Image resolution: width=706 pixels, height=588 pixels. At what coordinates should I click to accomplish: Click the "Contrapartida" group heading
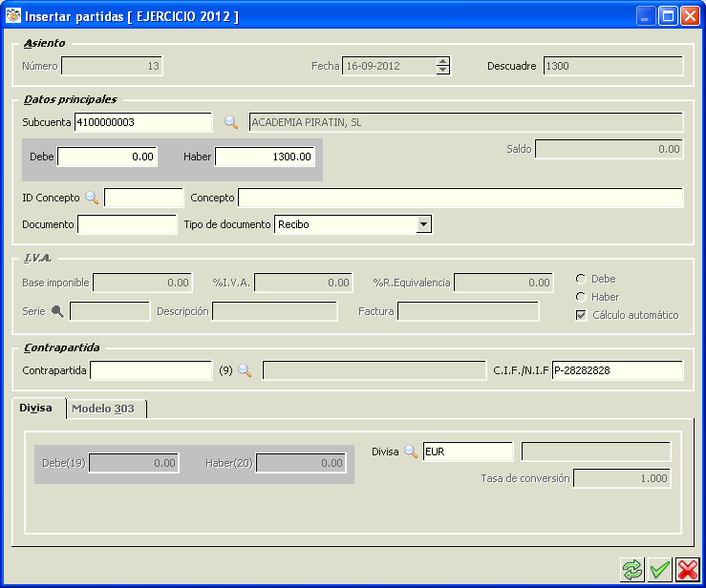(x=62, y=347)
